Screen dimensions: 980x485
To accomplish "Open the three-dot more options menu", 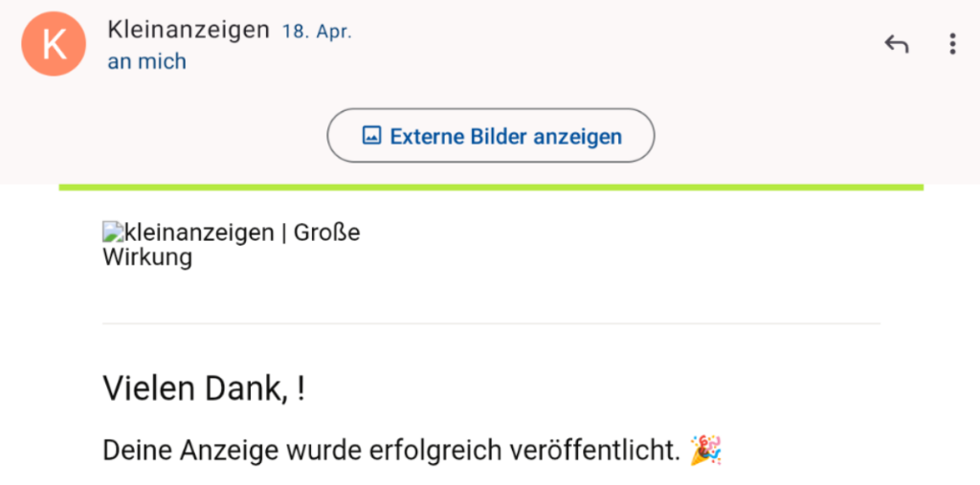I will tap(952, 44).
